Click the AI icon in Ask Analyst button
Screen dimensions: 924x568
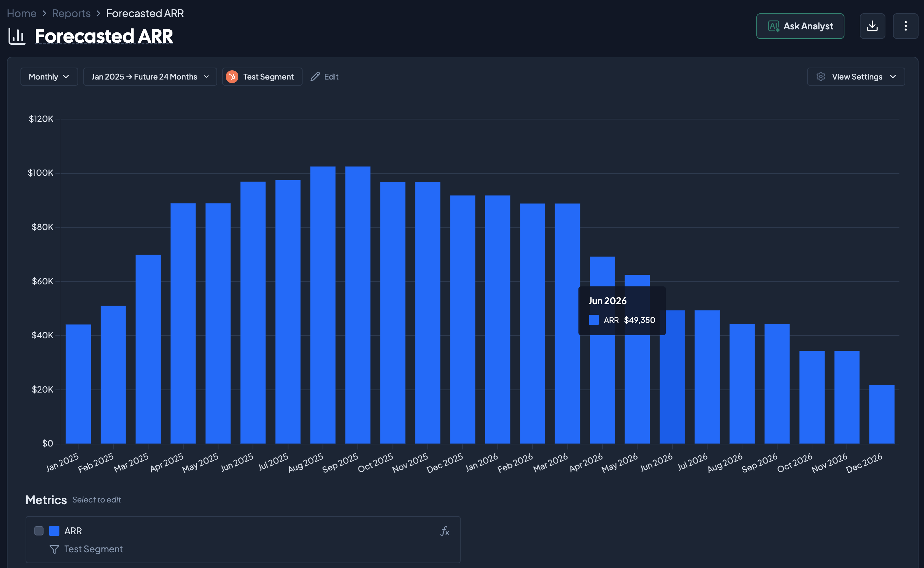point(773,26)
